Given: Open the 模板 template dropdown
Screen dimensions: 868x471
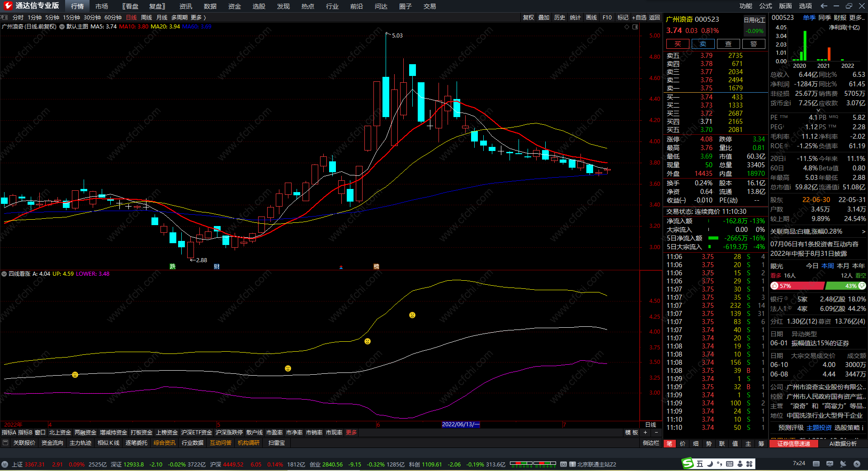Looking at the screenshot, I should (632, 433).
